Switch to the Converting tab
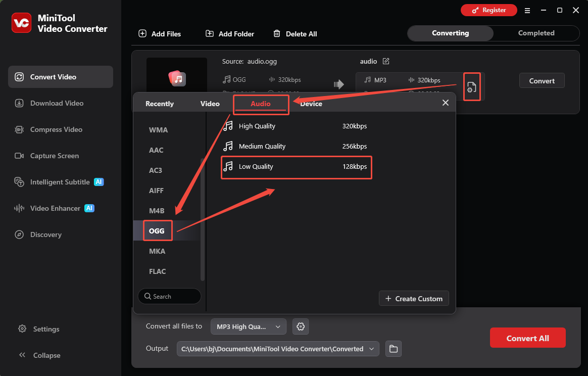The height and width of the screenshot is (376, 588). [x=451, y=33]
